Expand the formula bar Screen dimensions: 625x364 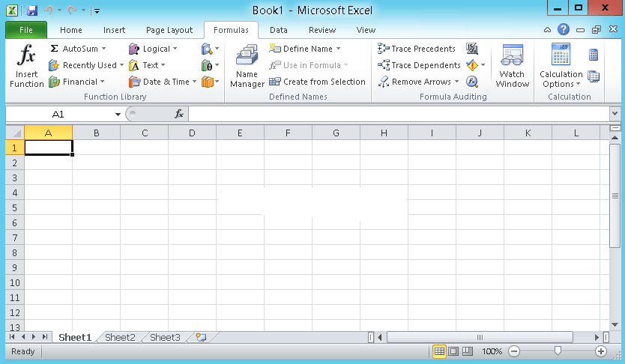[615, 114]
